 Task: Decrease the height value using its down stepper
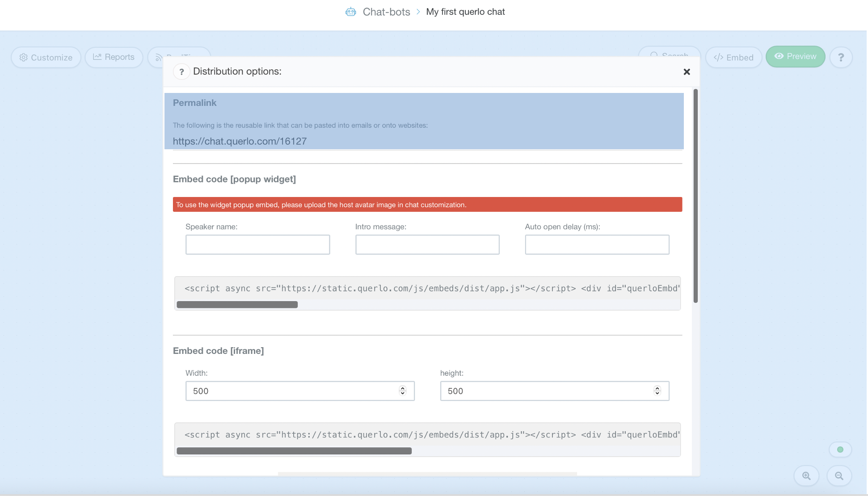[657, 394]
